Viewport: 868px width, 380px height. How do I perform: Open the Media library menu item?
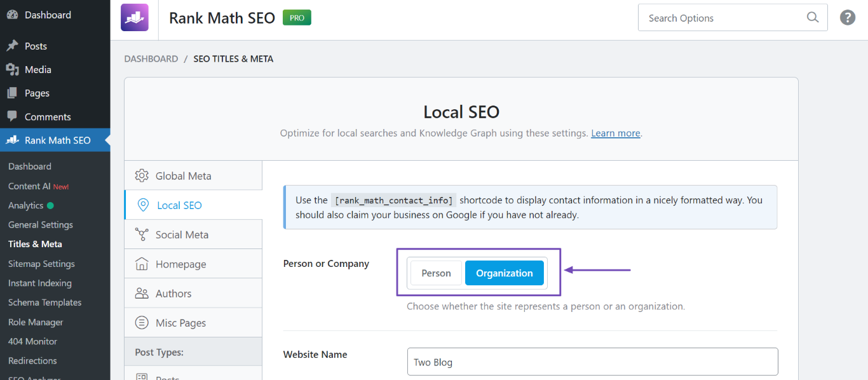[x=55, y=69]
